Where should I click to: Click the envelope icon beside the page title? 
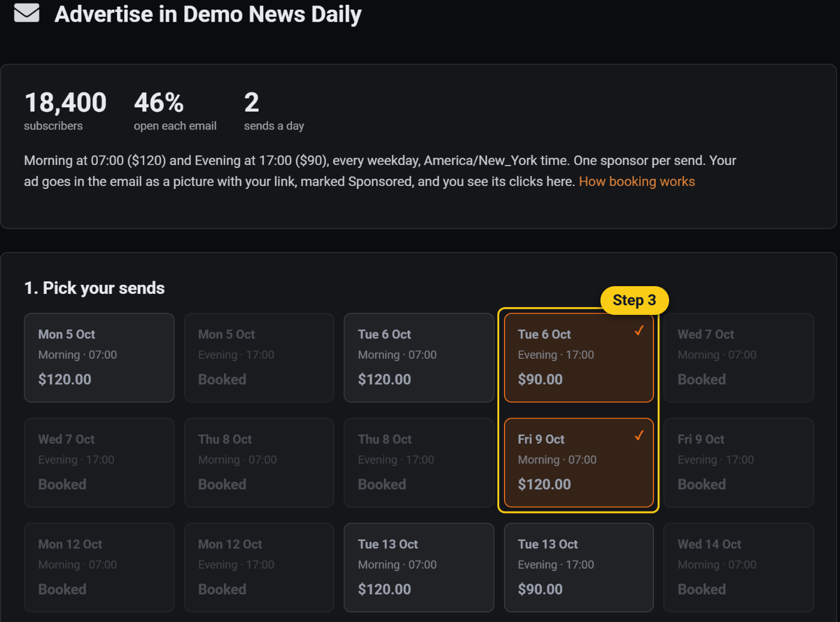click(x=26, y=13)
